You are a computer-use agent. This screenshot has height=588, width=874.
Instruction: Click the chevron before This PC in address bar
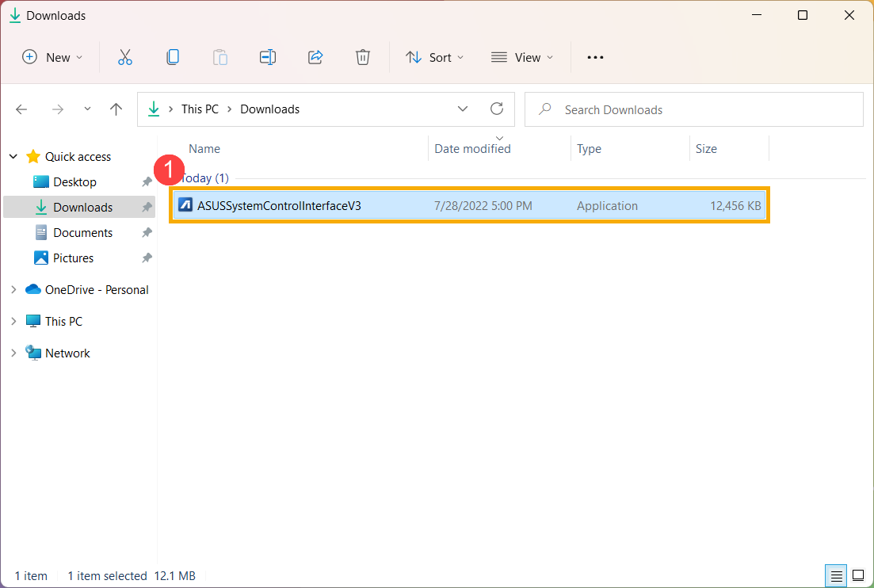click(170, 109)
